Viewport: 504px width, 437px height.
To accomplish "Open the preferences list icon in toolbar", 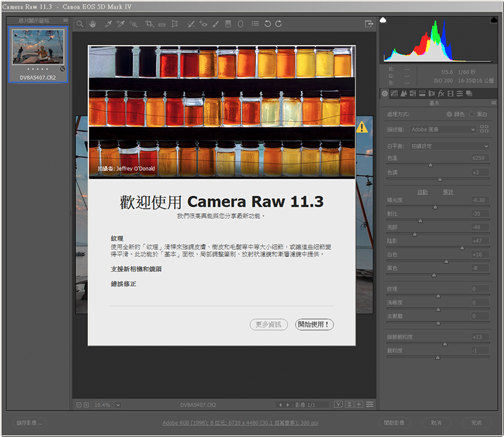I will click(x=255, y=24).
